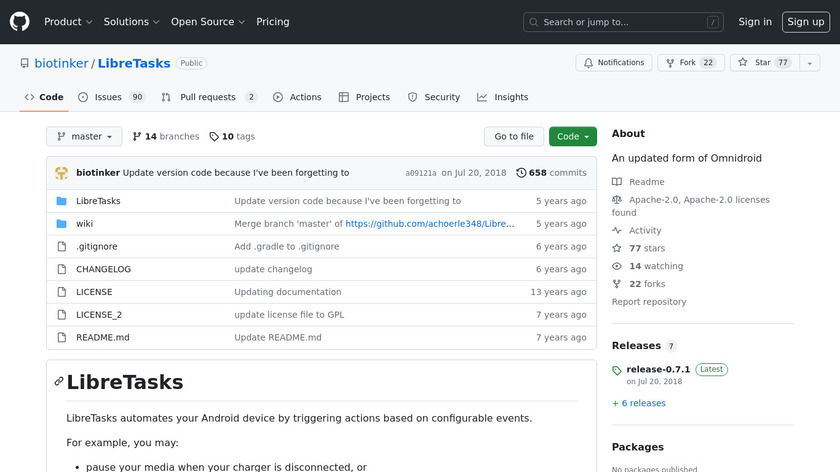Click the biotinker avatar icon
840x472 pixels.
61,173
